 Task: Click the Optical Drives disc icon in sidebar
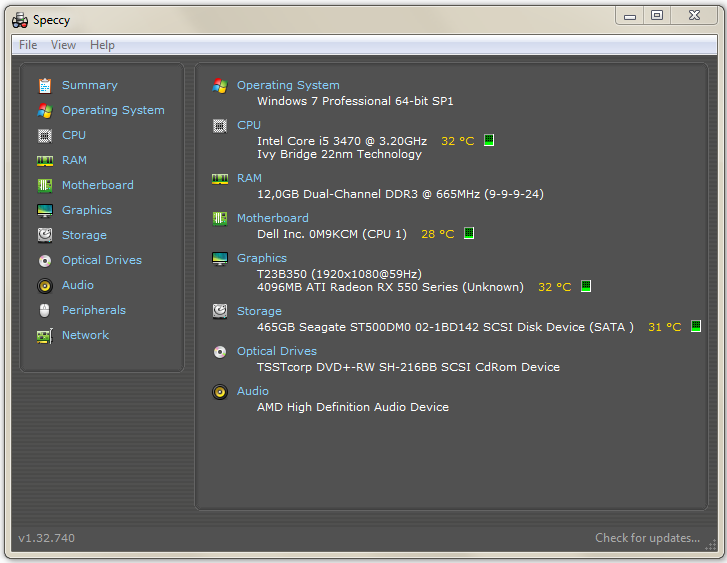tap(45, 261)
